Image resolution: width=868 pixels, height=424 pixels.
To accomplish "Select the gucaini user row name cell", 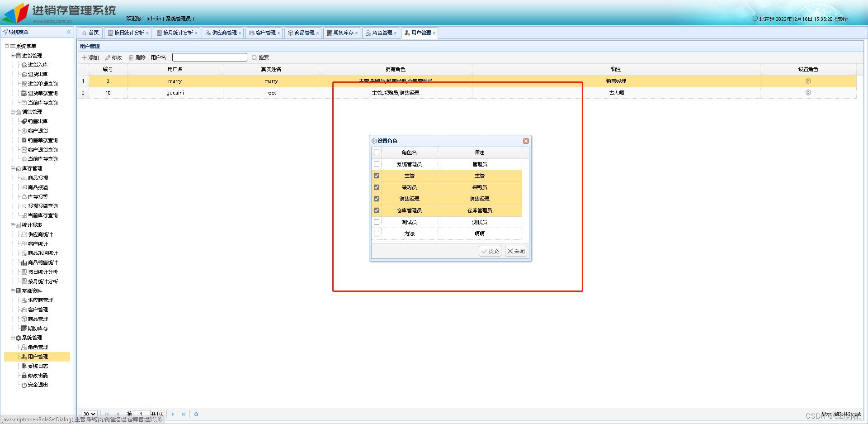I will (175, 93).
